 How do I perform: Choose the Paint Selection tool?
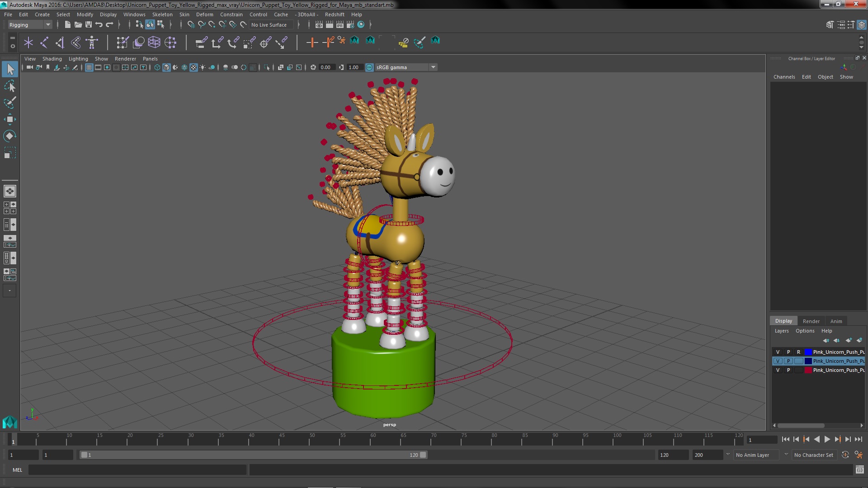tap(10, 103)
